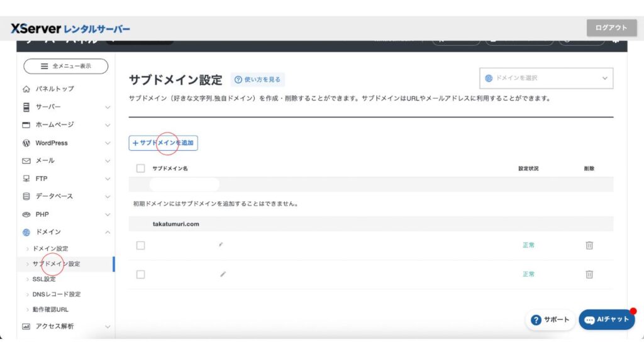Open DNSレコード設定 in the sidebar
Image resolution: width=644 pixels, height=362 pixels.
[x=57, y=294]
